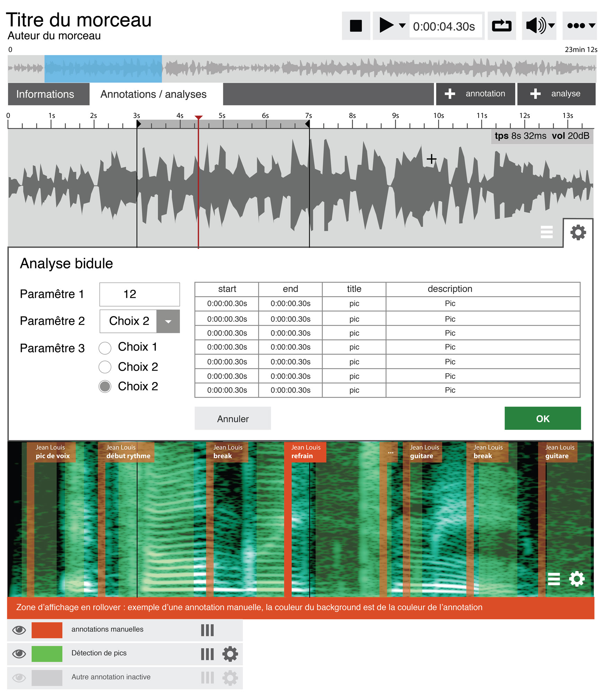Open settings gear for Détection de pics
Viewport: 607px width, 700px height.
pos(230,654)
